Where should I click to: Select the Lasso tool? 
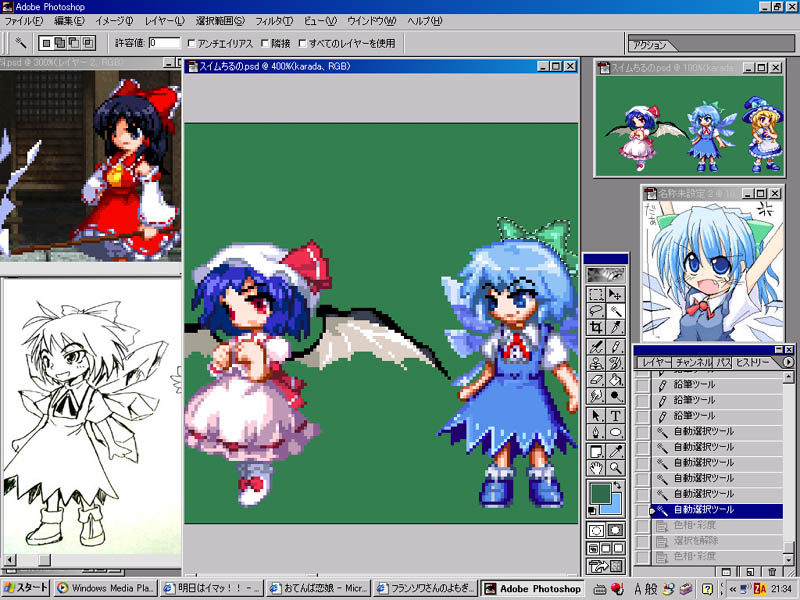[596, 311]
